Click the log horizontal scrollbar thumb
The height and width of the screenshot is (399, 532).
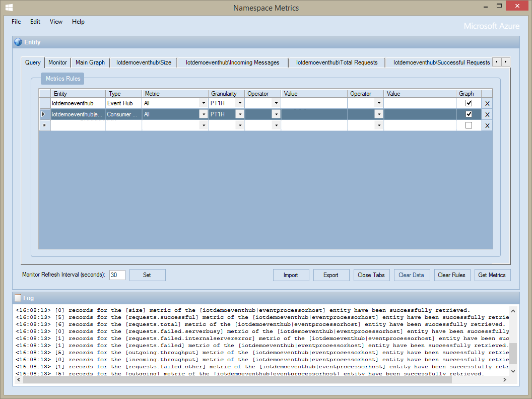pyautogui.click(x=237, y=380)
